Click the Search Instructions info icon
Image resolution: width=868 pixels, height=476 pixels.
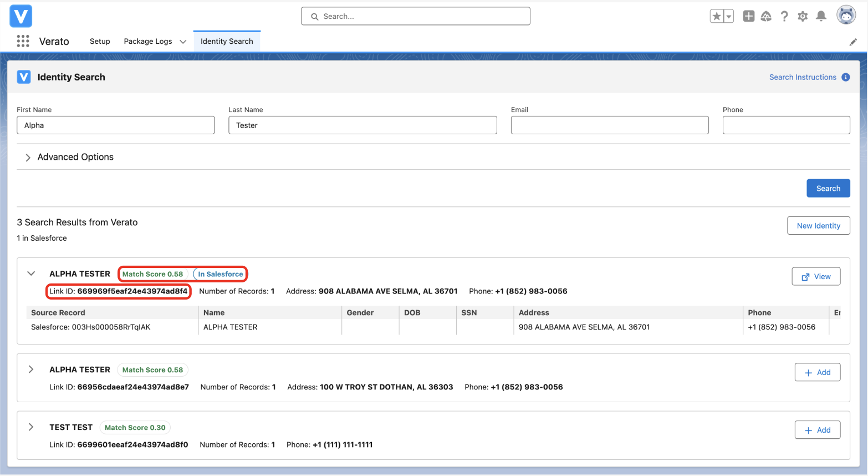[846, 77]
